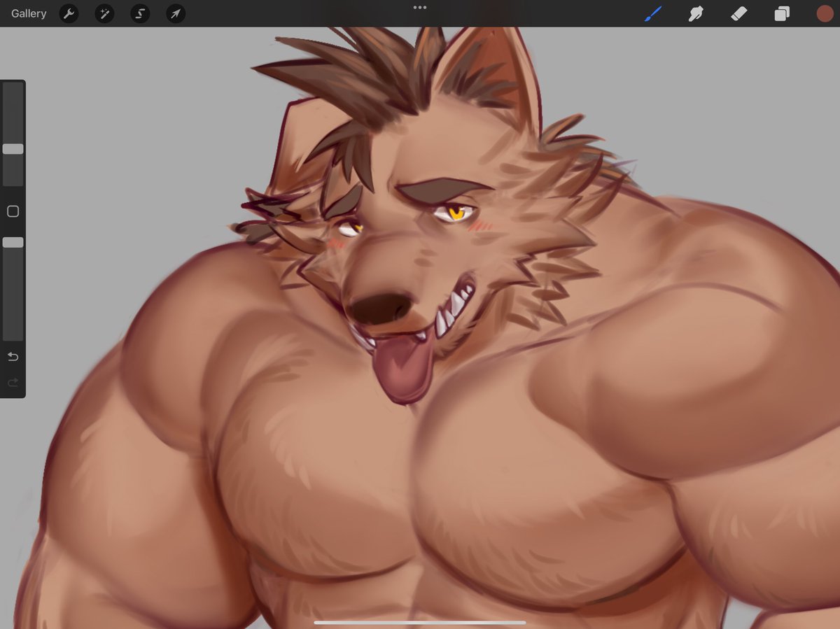The height and width of the screenshot is (629, 840).
Task: Open the active color swatch
Action: (825, 13)
